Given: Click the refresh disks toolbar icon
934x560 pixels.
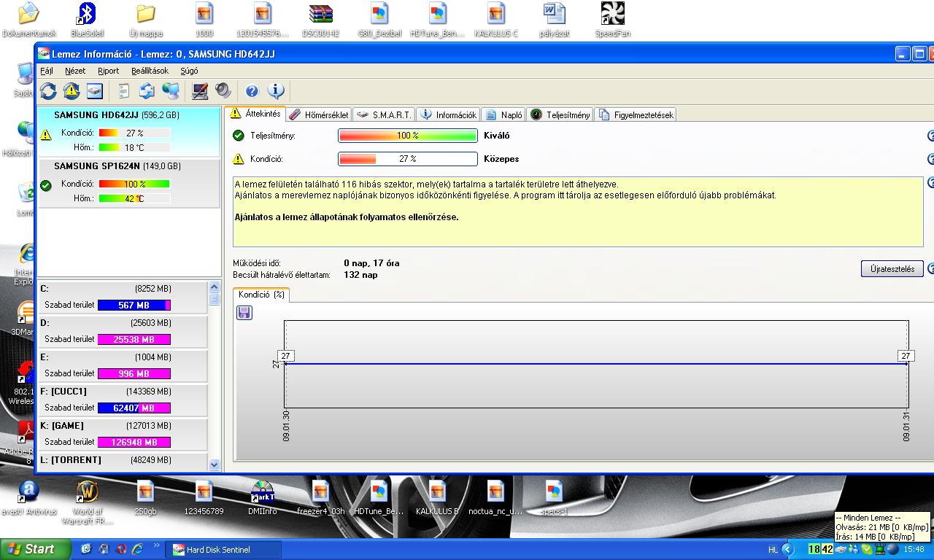Looking at the screenshot, I should [48, 91].
